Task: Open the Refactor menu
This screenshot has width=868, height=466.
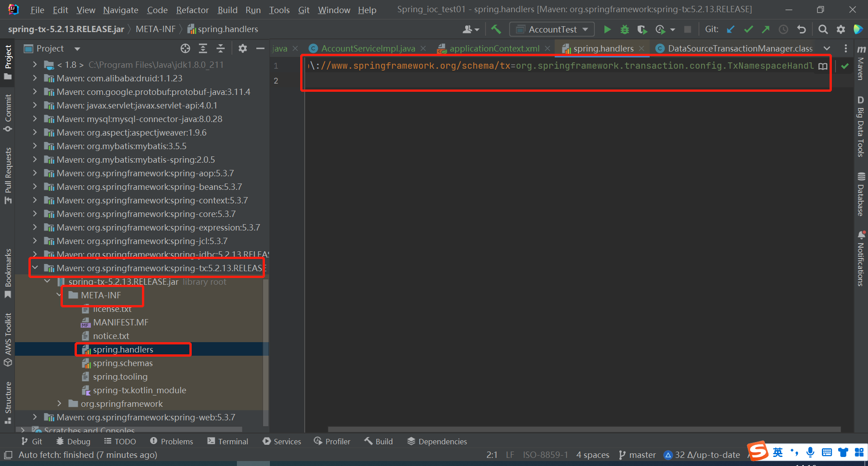Action: point(192,10)
